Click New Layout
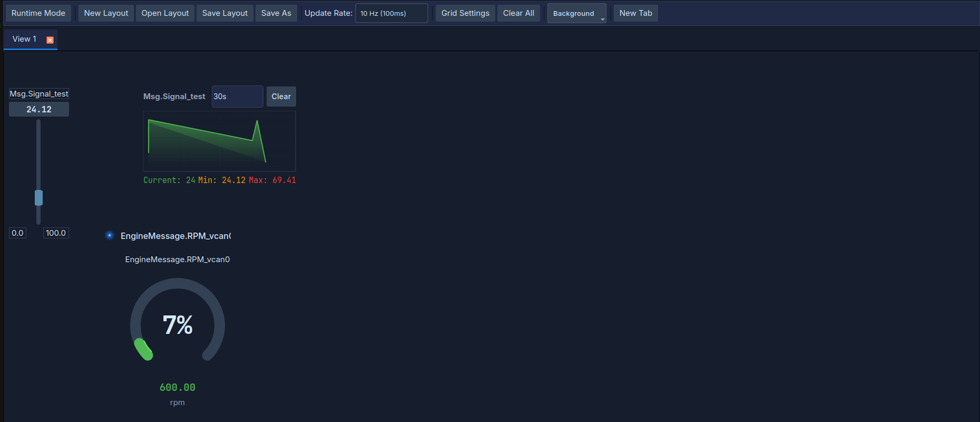Screen dimensions: 980x422 [106, 13]
